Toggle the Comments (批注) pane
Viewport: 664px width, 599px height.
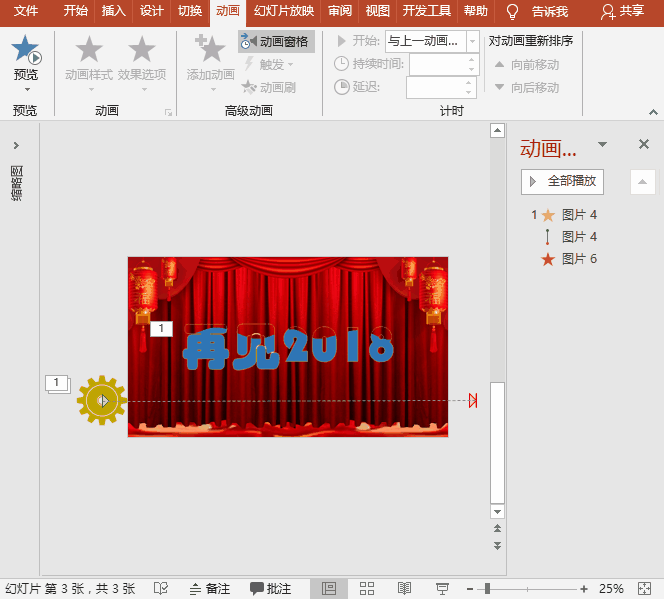point(270,589)
